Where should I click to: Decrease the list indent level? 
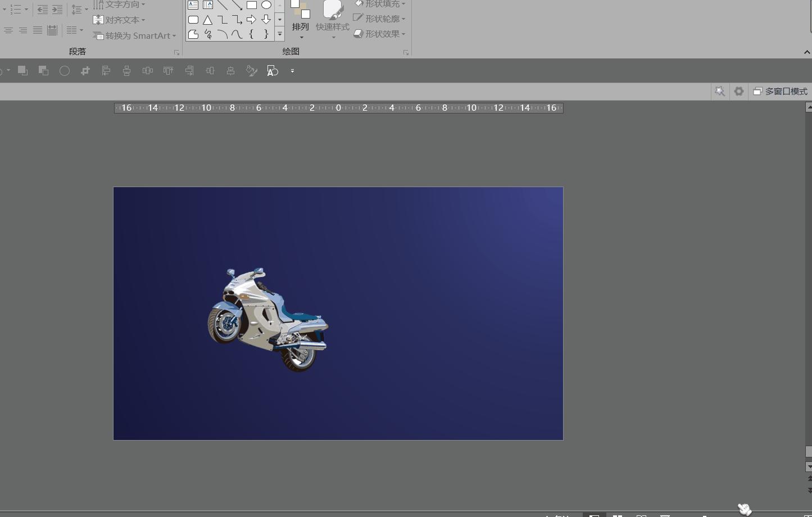tap(42, 10)
